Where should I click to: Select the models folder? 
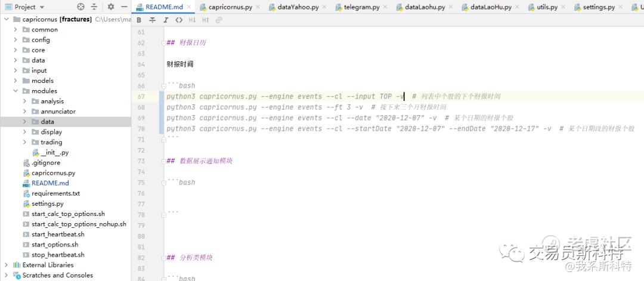click(42, 81)
